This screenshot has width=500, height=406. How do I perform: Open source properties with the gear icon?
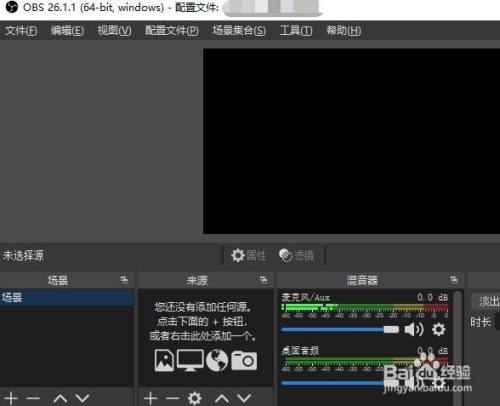point(195,398)
